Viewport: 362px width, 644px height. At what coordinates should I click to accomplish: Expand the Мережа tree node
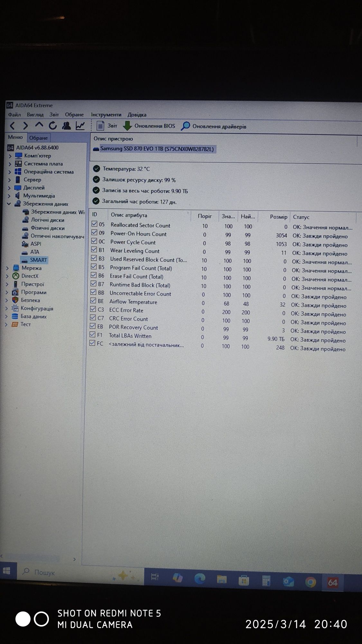tap(7, 268)
